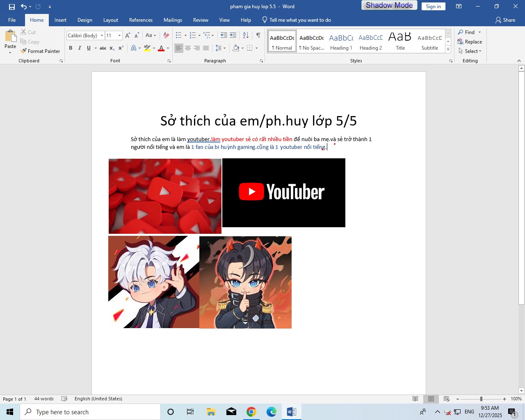Click Replace in Editing group
This screenshot has width=525, height=420.
click(470, 42)
